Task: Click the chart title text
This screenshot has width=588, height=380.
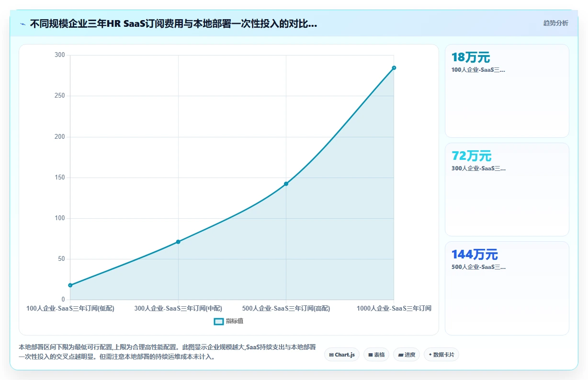Action: (x=173, y=24)
